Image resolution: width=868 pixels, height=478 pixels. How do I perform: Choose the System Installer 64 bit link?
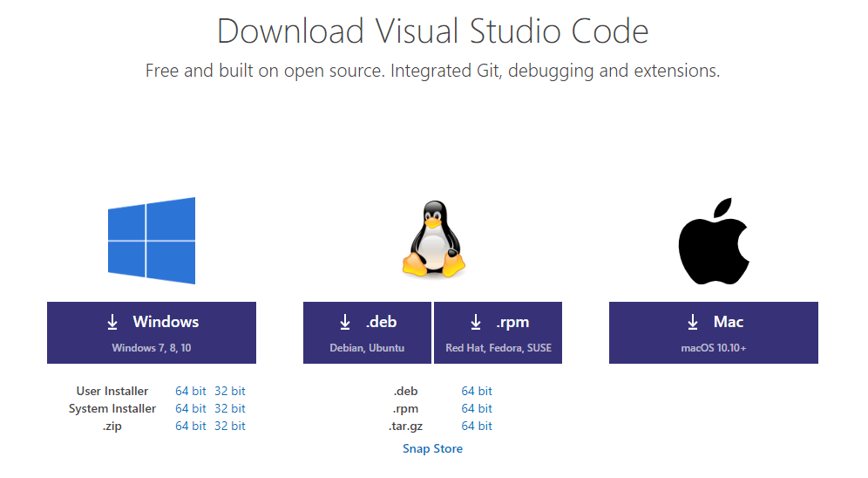pyautogui.click(x=190, y=408)
